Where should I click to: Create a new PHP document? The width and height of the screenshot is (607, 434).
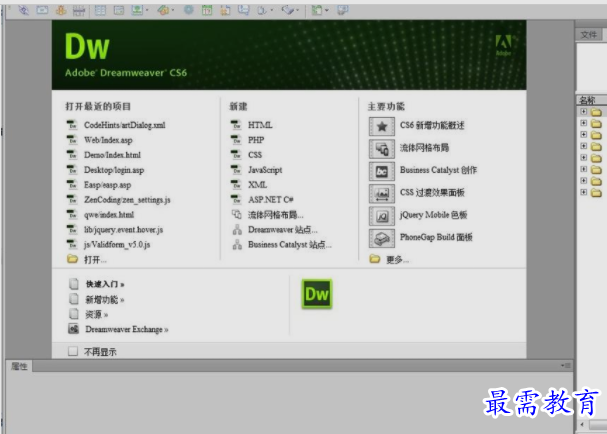[x=256, y=140]
